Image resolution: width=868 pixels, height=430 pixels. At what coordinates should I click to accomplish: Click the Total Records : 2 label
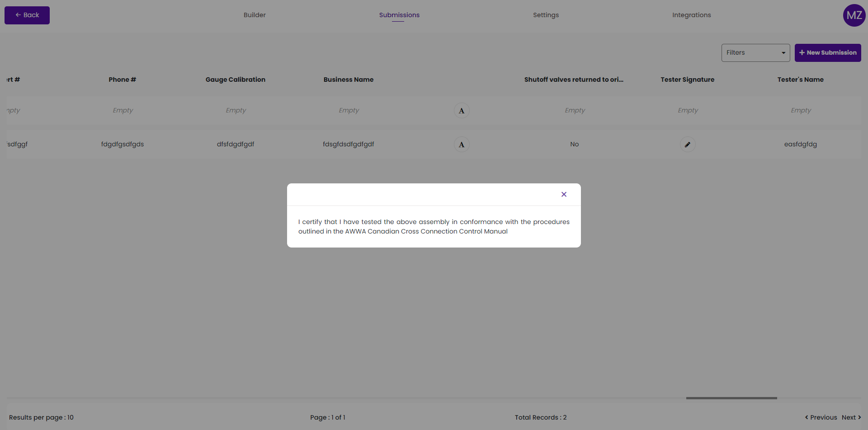point(541,417)
